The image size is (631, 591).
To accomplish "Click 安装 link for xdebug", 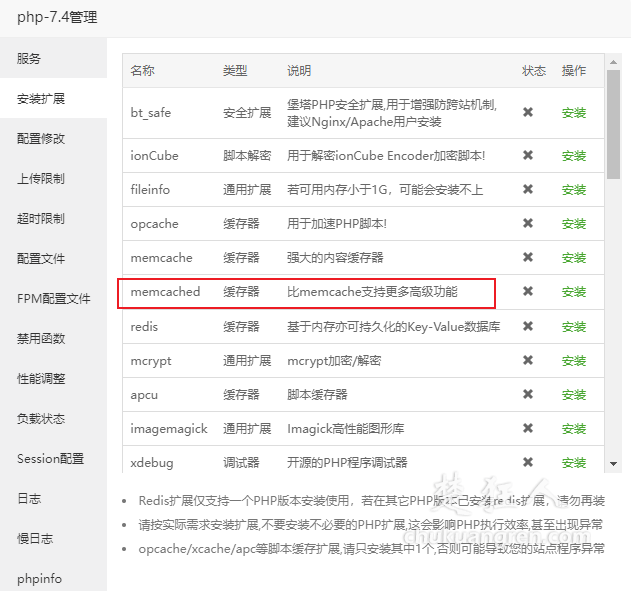I will pyautogui.click(x=574, y=462).
